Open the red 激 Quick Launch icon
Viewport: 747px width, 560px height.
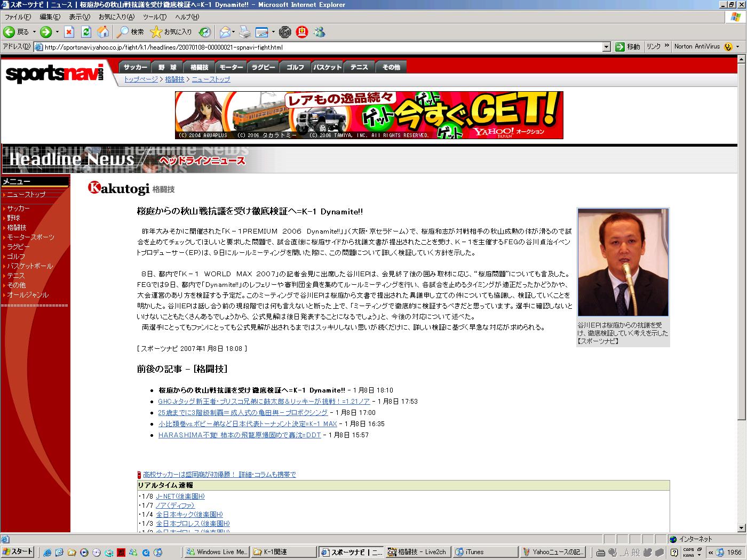coord(121,553)
